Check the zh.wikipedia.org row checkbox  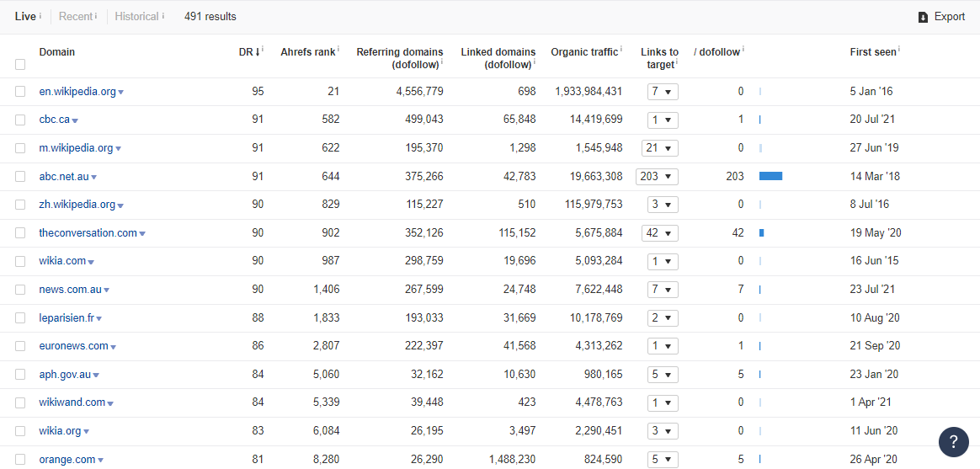pyautogui.click(x=20, y=205)
